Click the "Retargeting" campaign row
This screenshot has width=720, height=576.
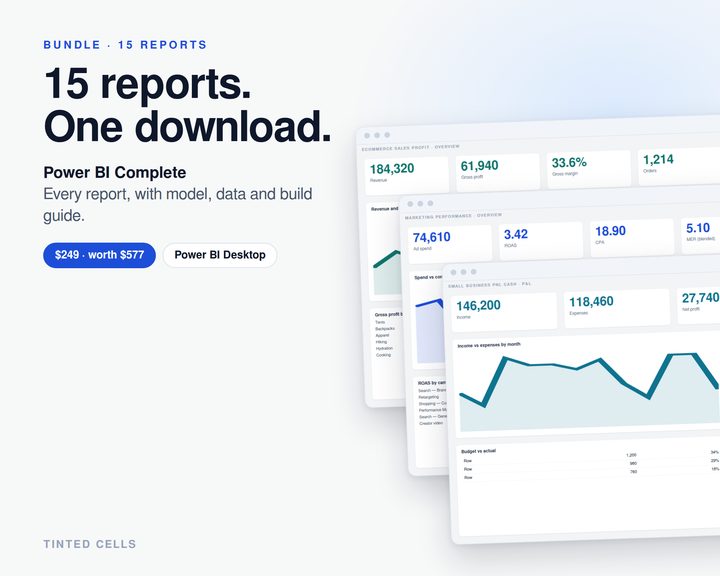pyautogui.click(x=429, y=397)
